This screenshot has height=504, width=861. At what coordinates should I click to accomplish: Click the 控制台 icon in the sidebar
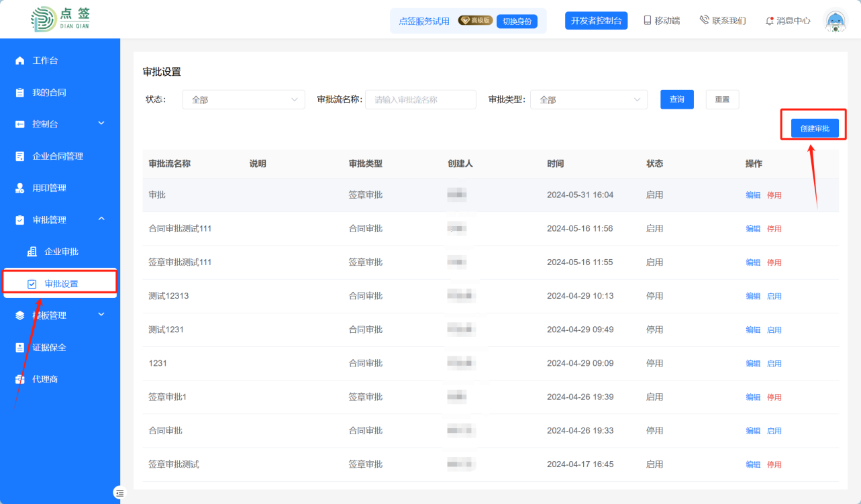coord(19,124)
